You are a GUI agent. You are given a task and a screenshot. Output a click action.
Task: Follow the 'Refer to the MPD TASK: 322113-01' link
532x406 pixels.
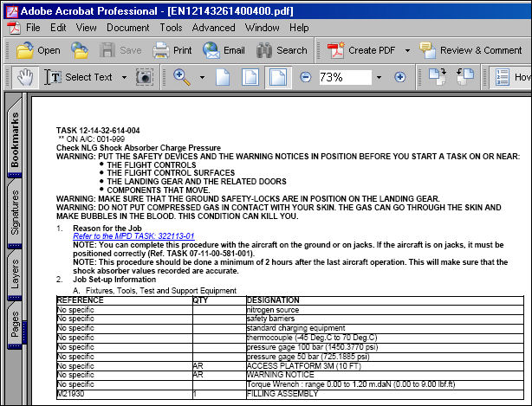click(x=133, y=236)
